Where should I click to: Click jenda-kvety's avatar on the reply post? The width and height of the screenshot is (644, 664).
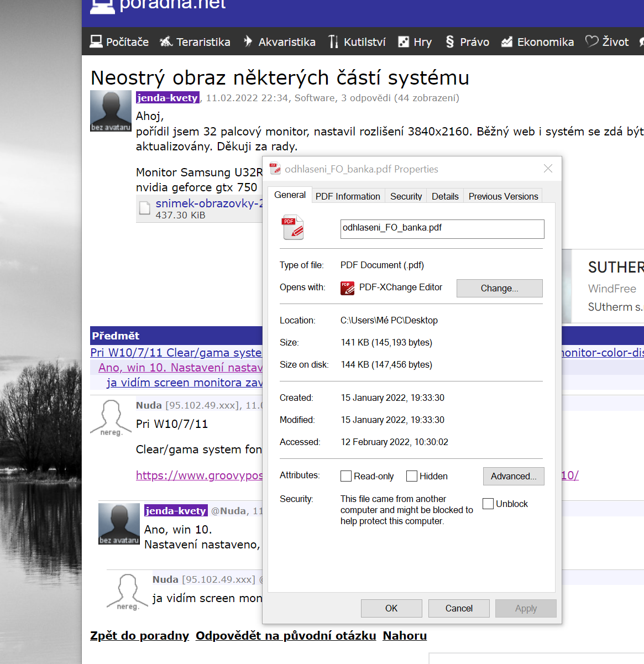pyautogui.click(x=119, y=524)
